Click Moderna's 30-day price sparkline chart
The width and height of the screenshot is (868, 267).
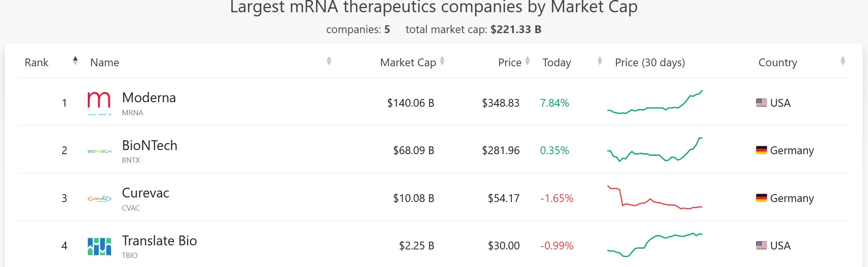(x=655, y=102)
